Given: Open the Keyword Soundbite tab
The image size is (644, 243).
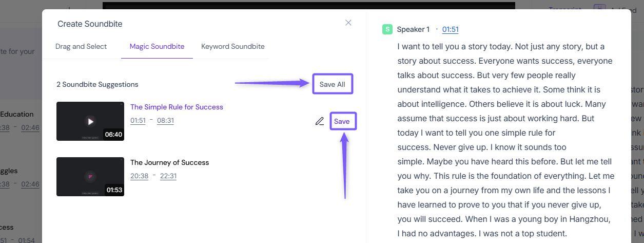Looking at the screenshot, I should 233,46.
